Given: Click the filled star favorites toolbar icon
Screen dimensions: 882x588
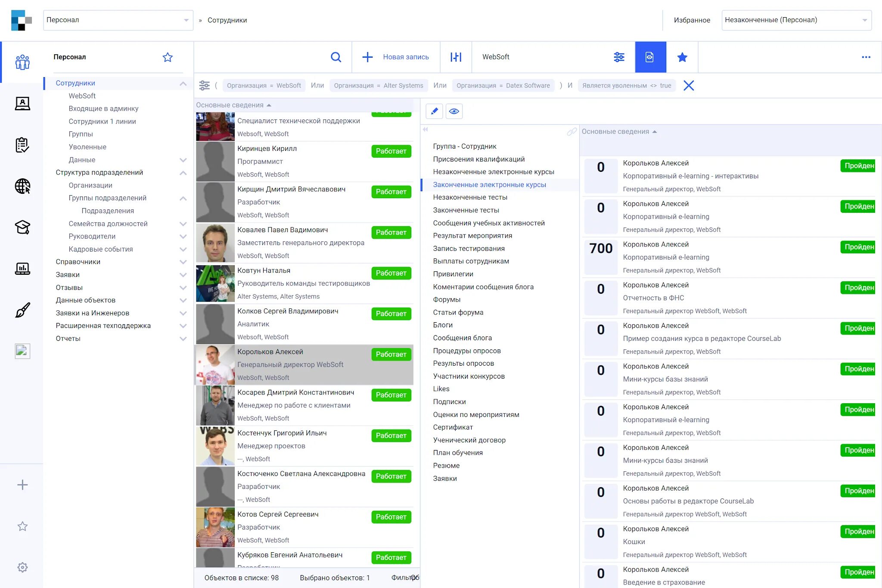Looking at the screenshot, I should click(682, 57).
